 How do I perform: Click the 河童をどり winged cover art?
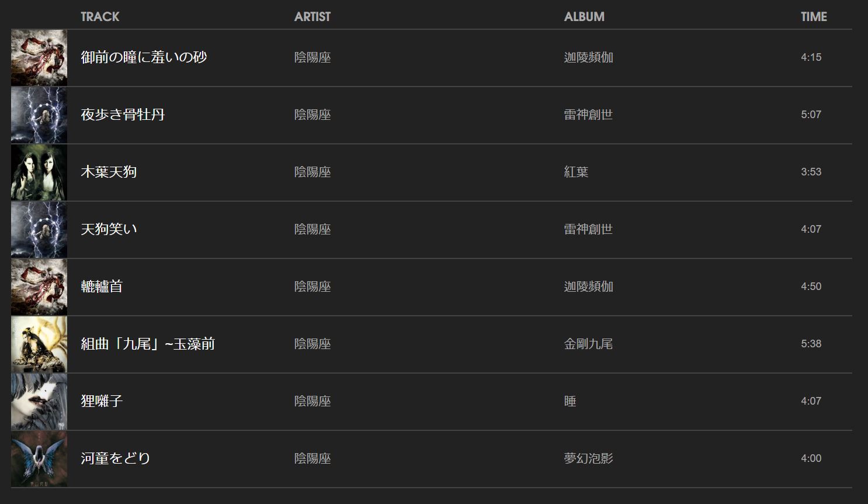(39, 459)
